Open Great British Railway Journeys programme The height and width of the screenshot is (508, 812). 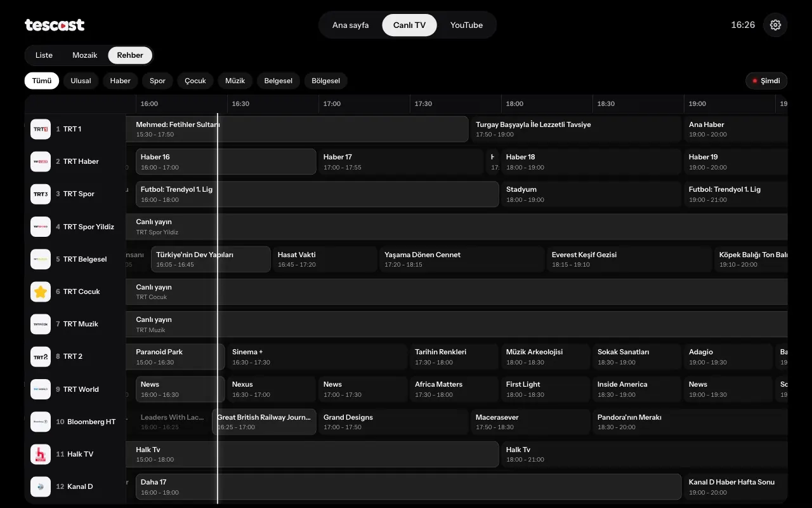pos(264,422)
